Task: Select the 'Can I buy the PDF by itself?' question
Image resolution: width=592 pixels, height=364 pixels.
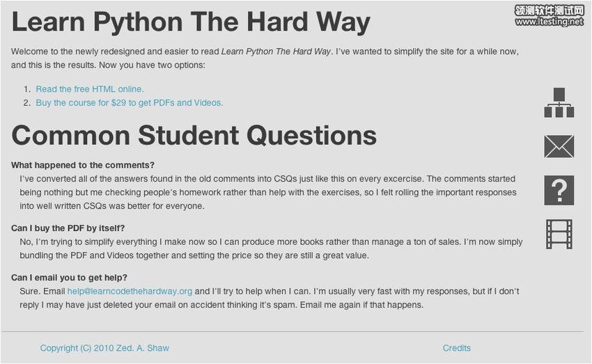Action: pos(68,228)
